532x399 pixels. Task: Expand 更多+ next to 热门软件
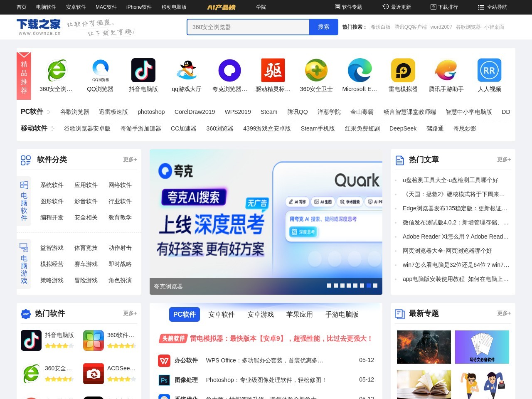(130, 313)
